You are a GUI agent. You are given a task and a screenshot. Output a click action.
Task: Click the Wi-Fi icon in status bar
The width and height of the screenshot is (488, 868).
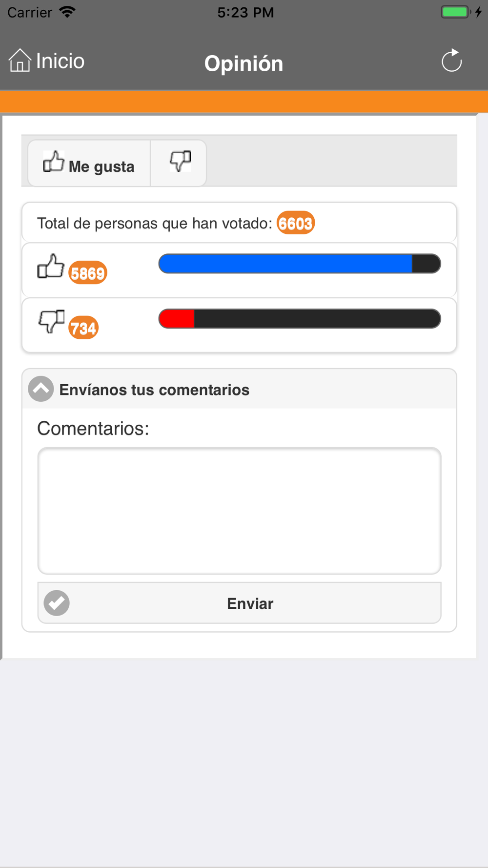pos(67,12)
